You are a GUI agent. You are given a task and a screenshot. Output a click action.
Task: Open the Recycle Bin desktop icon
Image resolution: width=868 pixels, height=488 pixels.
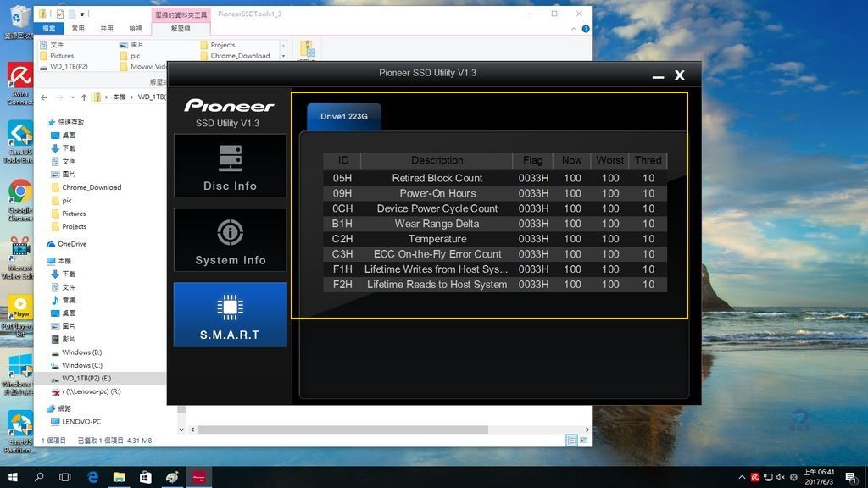pos(19,22)
